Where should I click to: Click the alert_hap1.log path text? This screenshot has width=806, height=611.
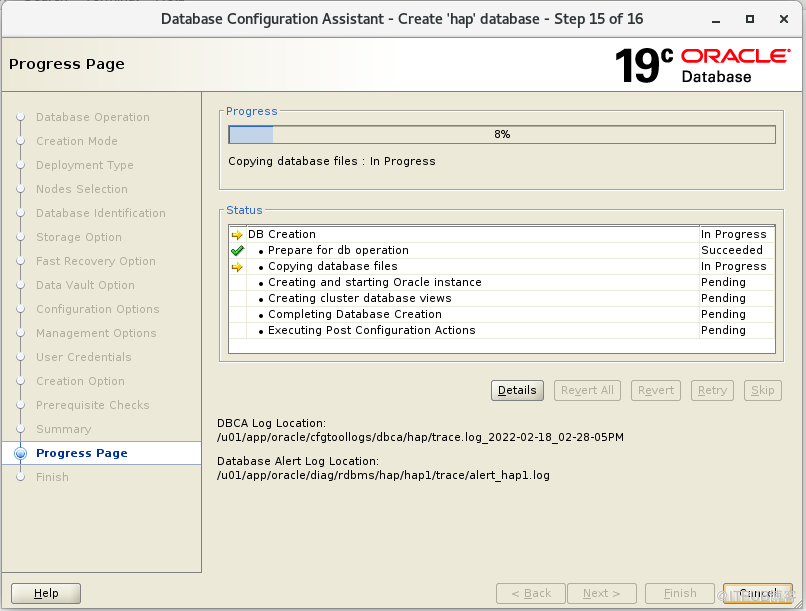point(383,475)
